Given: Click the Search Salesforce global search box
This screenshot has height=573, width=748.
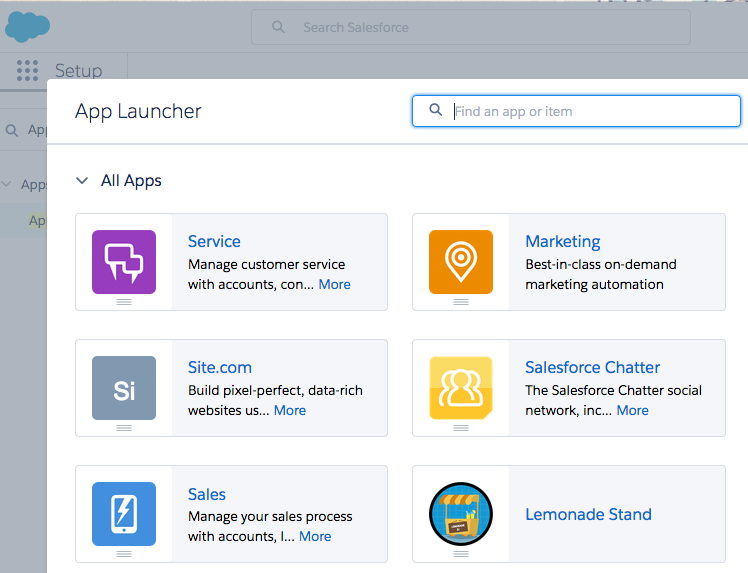Looking at the screenshot, I should (480, 27).
